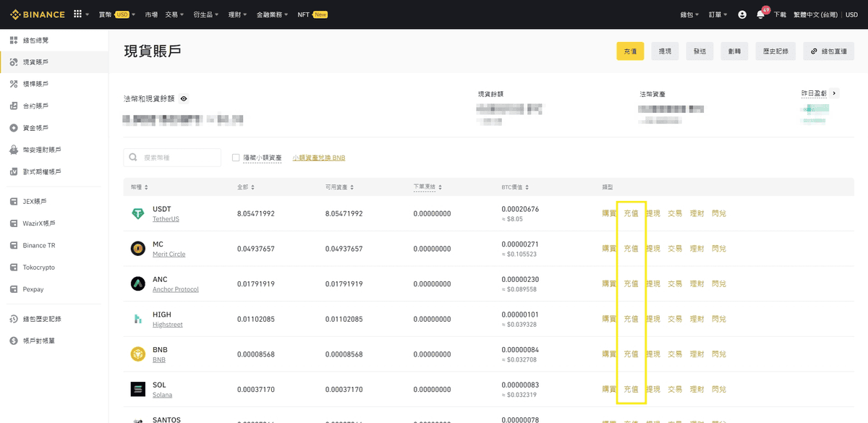The image size is (868, 423).
Task: Click the Binance logo
Action: 38,14
